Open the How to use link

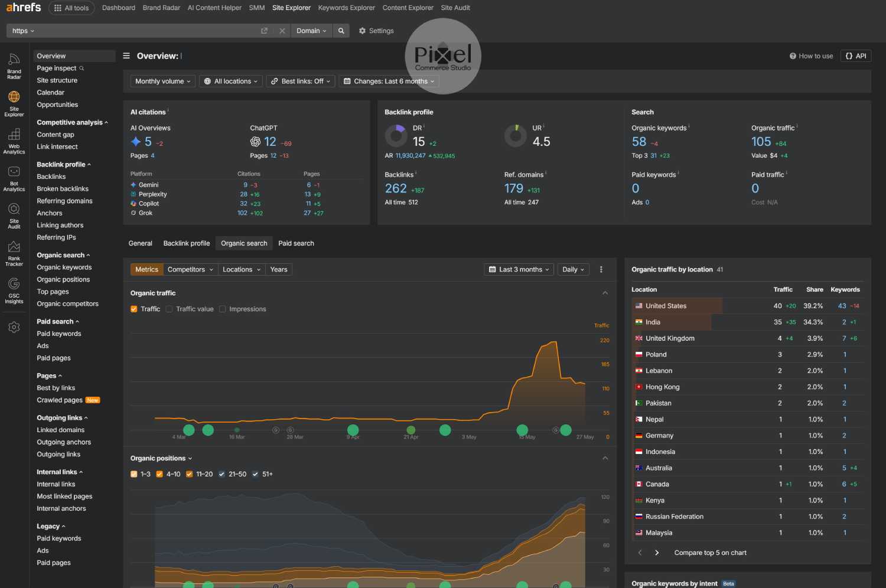[811, 56]
